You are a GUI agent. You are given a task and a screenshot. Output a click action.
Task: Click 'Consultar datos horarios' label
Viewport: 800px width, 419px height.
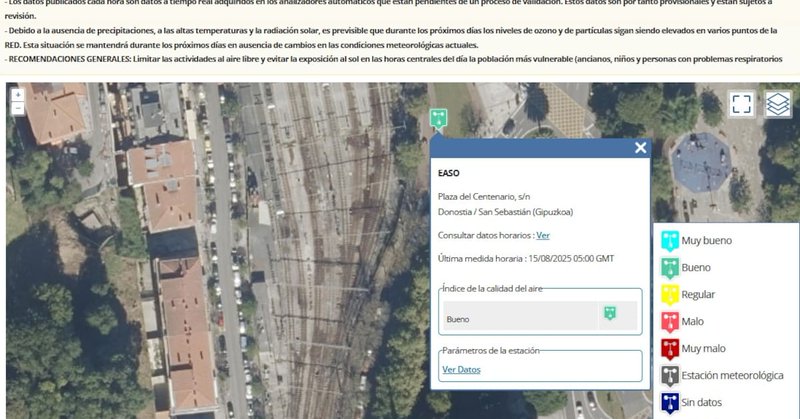[485, 235]
